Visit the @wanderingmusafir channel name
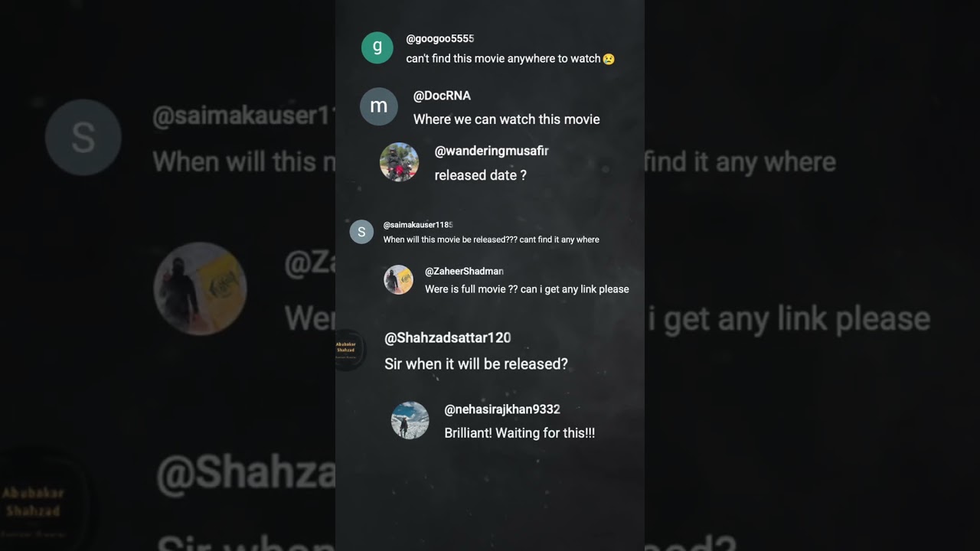 pyautogui.click(x=492, y=151)
